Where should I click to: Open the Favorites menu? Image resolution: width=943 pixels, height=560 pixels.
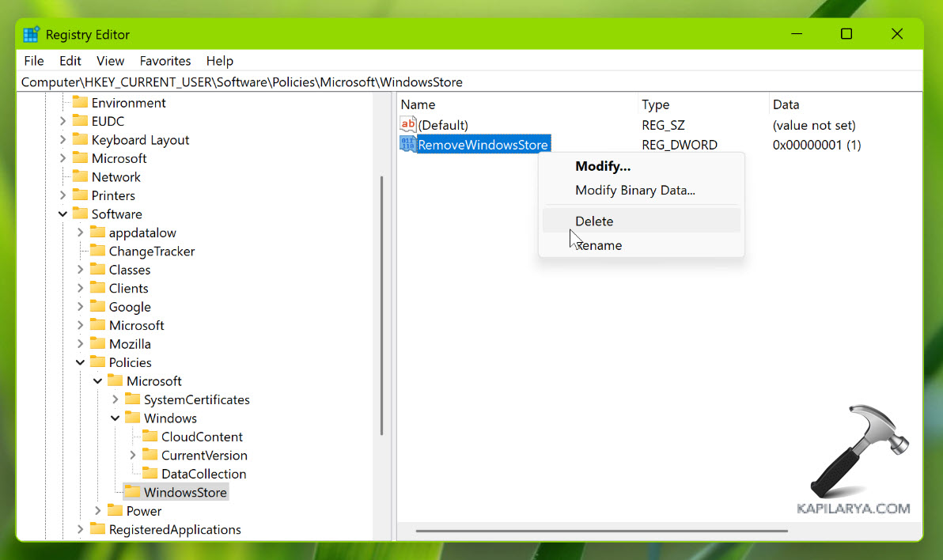click(165, 61)
